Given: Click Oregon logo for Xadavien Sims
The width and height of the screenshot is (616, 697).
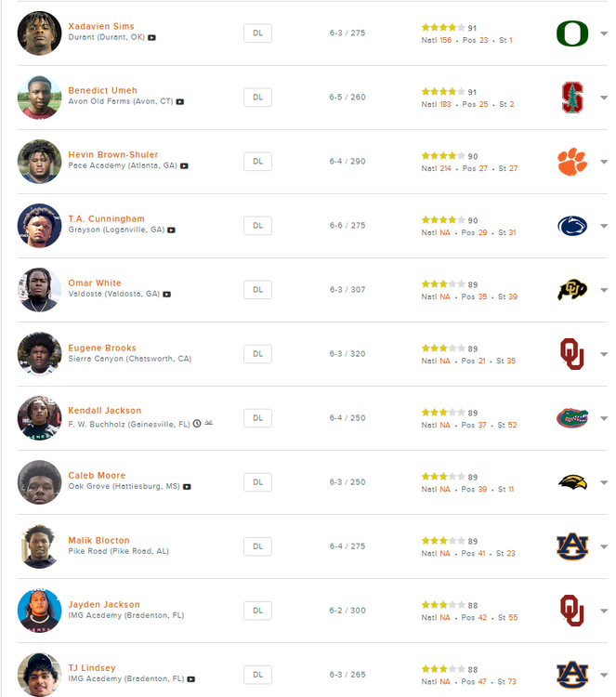Looking at the screenshot, I should pos(572,33).
